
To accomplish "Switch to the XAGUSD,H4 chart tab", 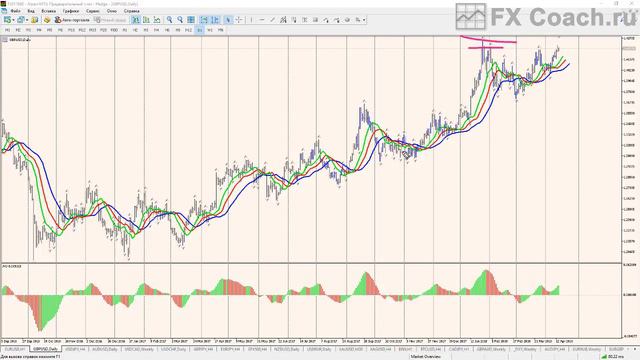I will pyautogui.click(x=380, y=349).
